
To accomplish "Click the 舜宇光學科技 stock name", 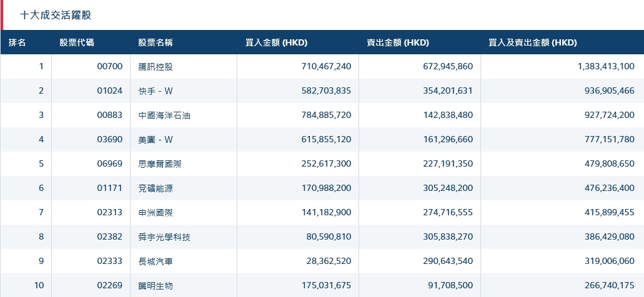I will click(164, 237).
